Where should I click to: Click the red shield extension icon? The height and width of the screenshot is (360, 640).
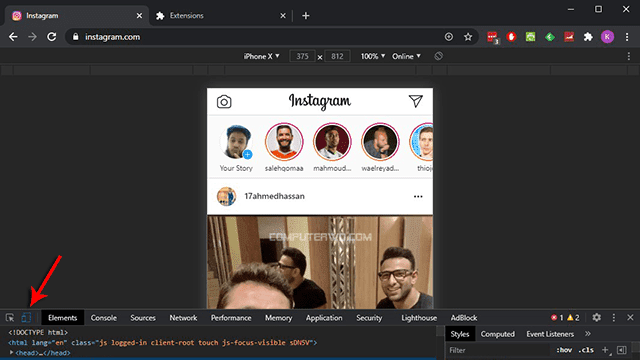(511, 37)
